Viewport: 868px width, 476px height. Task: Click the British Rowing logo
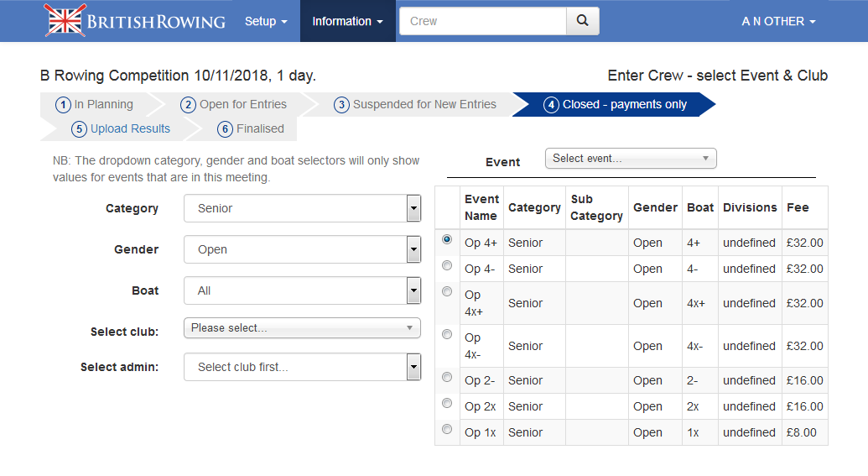point(135,21)
